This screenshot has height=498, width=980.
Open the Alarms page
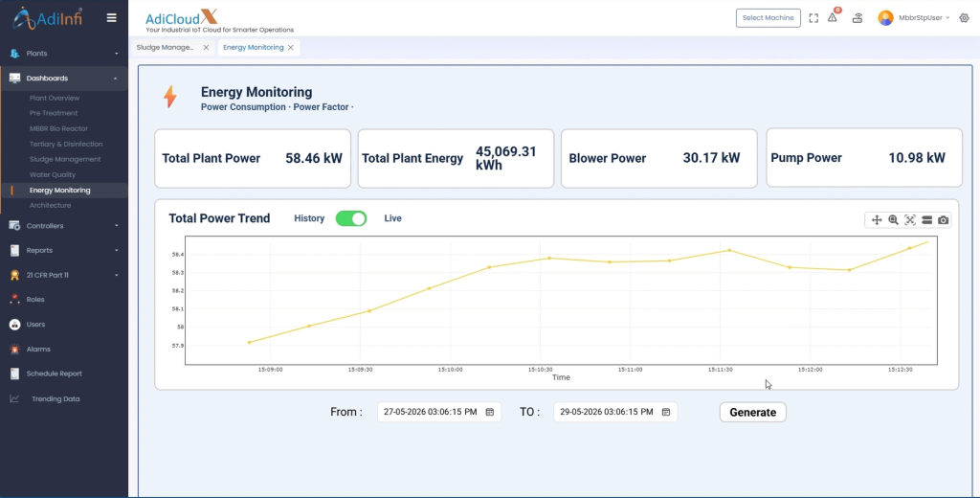coord(38,350)
